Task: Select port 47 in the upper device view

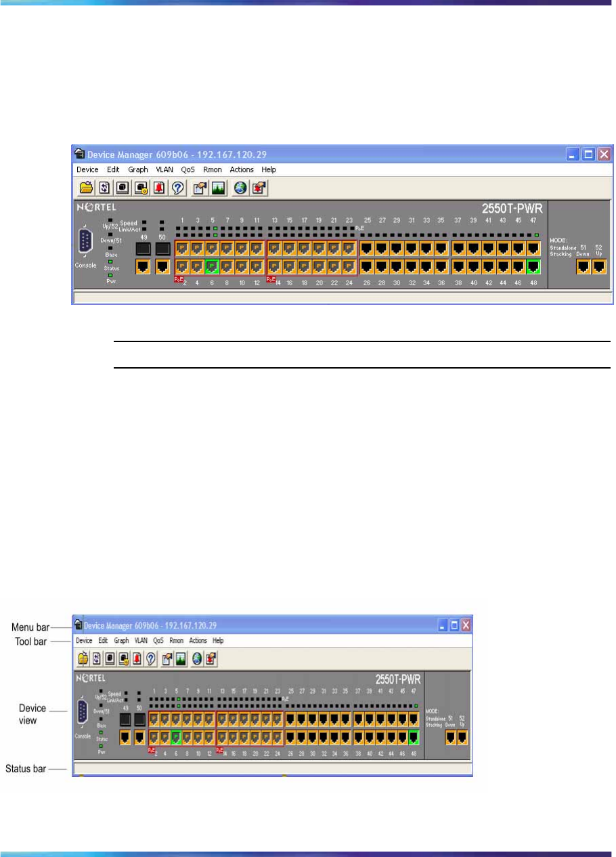Action: pyautogui.click(x=533, y=248)
